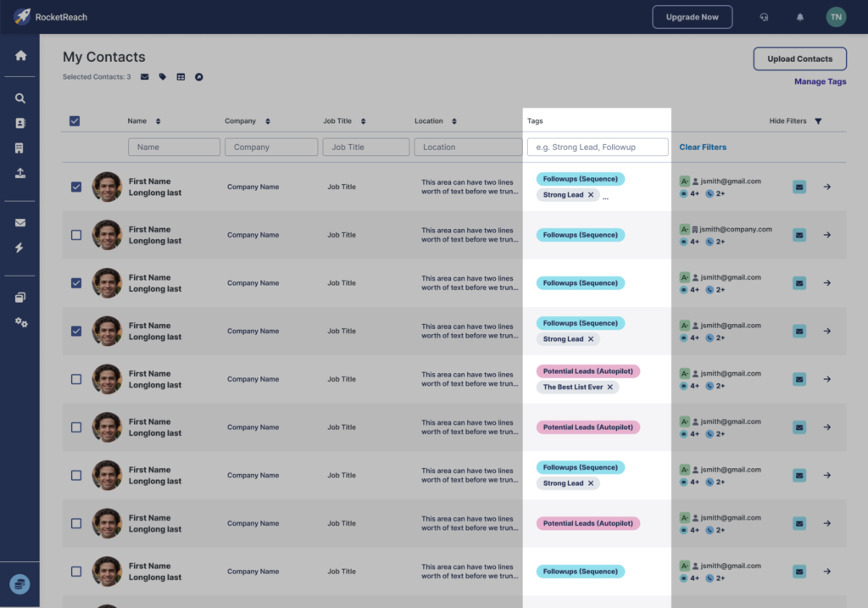Open the gears settings sidebar icon

point(20,322)
